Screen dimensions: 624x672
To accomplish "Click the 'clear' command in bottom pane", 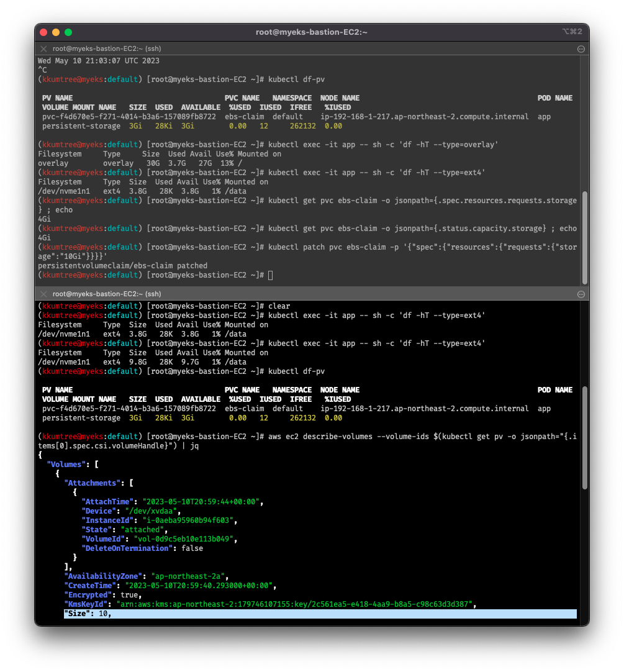I will tap(279, 306).
